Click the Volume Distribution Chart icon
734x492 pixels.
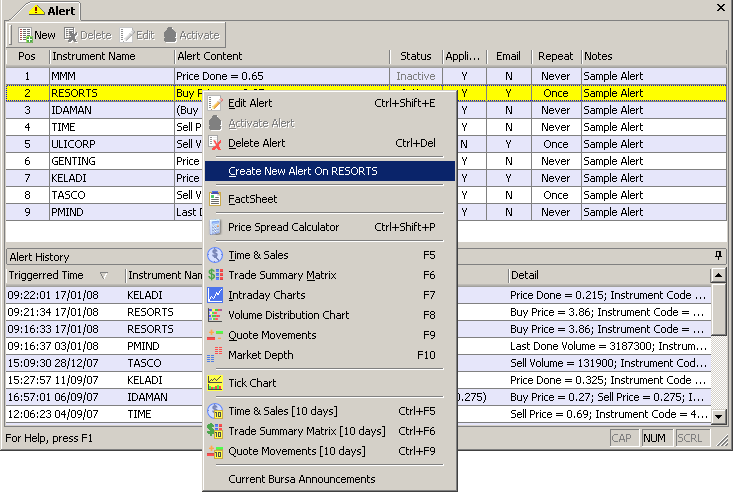(x=215, y=315)
